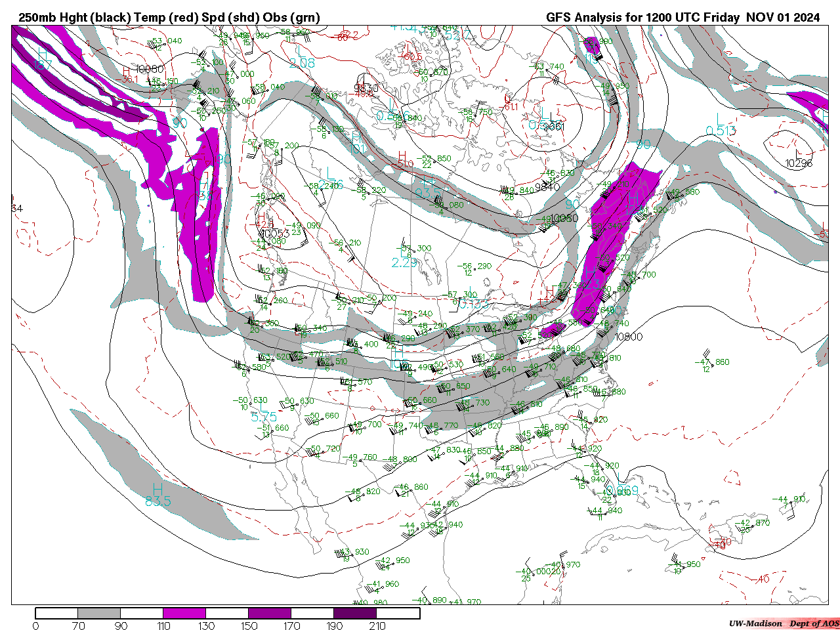Click the cyan 187 jet maximum label
840x630 pixels.
43,65
